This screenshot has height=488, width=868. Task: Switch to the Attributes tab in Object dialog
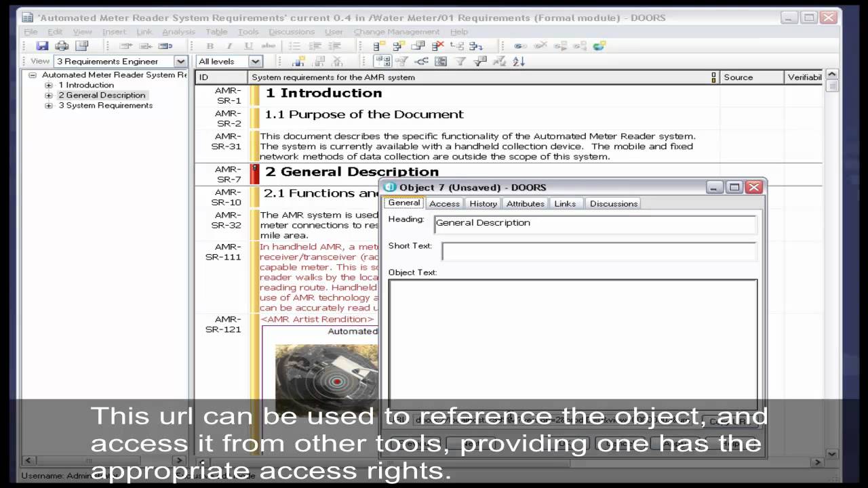[525, 203]
